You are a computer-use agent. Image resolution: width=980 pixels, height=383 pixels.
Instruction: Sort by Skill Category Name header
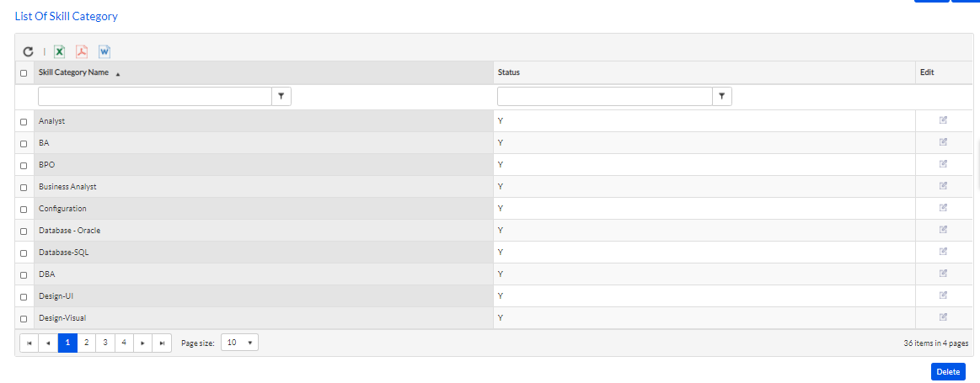[74, 72]
